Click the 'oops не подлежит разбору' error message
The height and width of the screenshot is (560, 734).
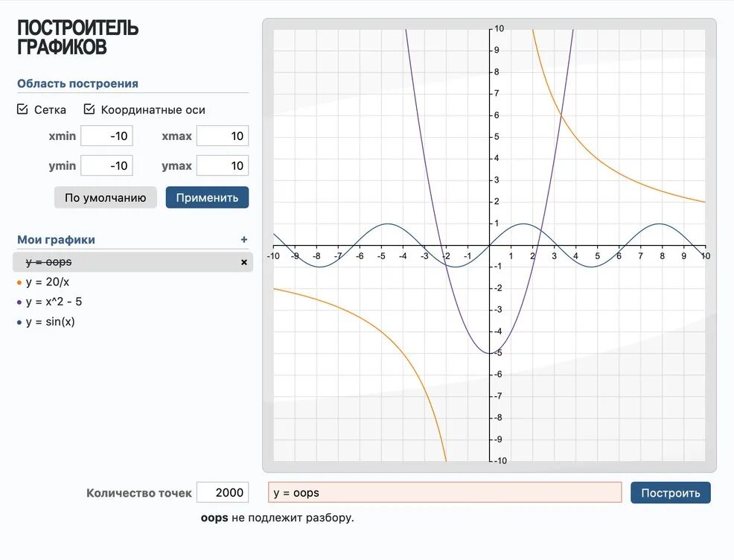(277, 518)
